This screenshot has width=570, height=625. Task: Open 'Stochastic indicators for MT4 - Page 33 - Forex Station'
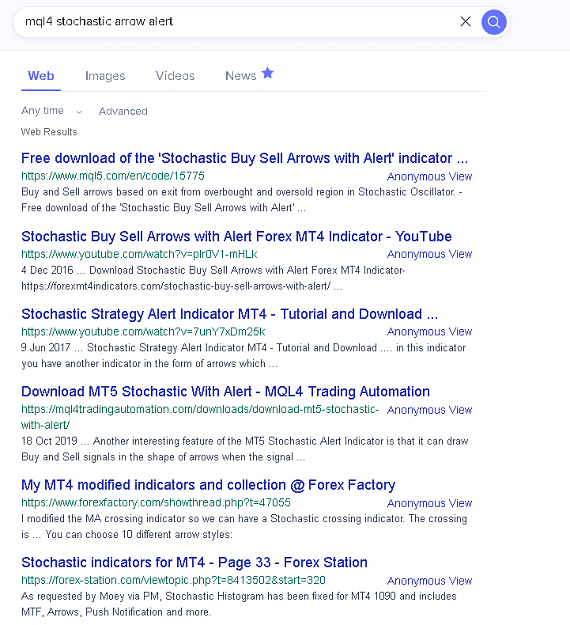coord(194,562)
